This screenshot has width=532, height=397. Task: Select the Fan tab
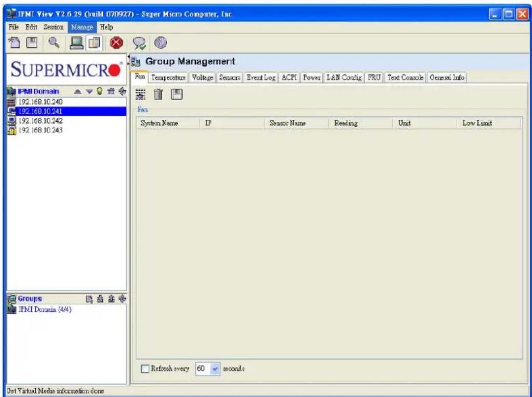140,77
